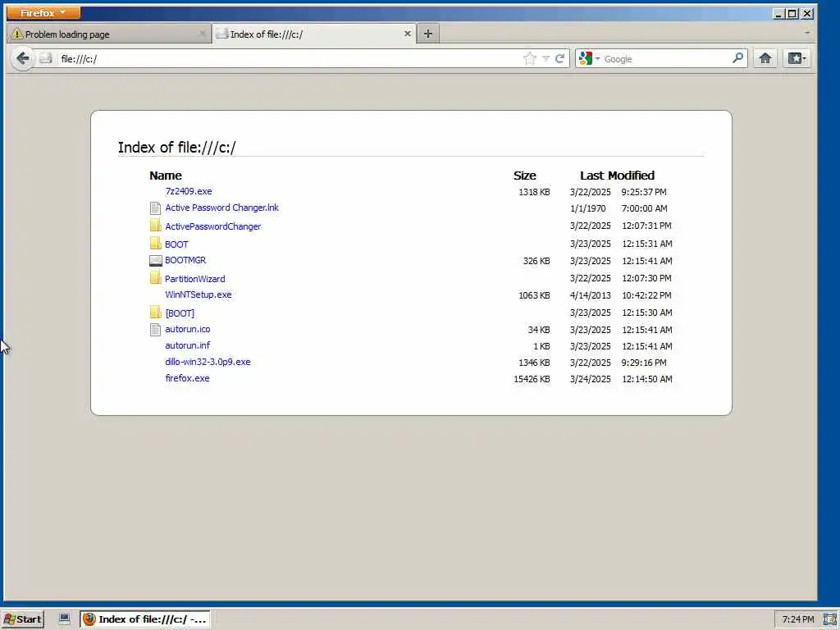840x630 pixels.
Task: Click the 1318 KB size value
Action: point(534,192)
